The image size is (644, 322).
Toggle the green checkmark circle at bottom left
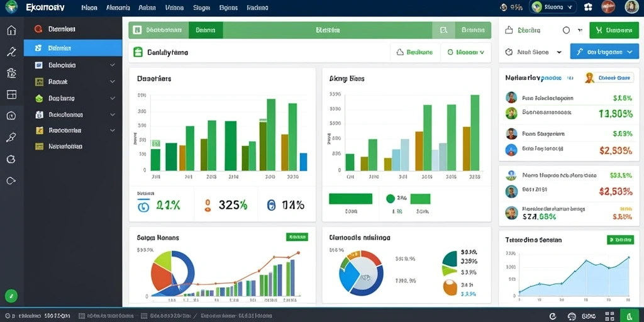tap(11, 296)
